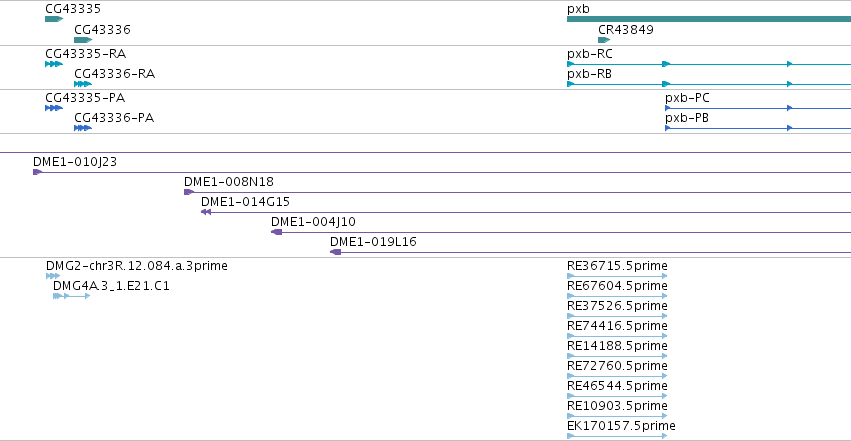Click the triple-arrow glyph under CG43336-RA
The image size is (851, 441).
pyautogui.click(x=83, y=84)
